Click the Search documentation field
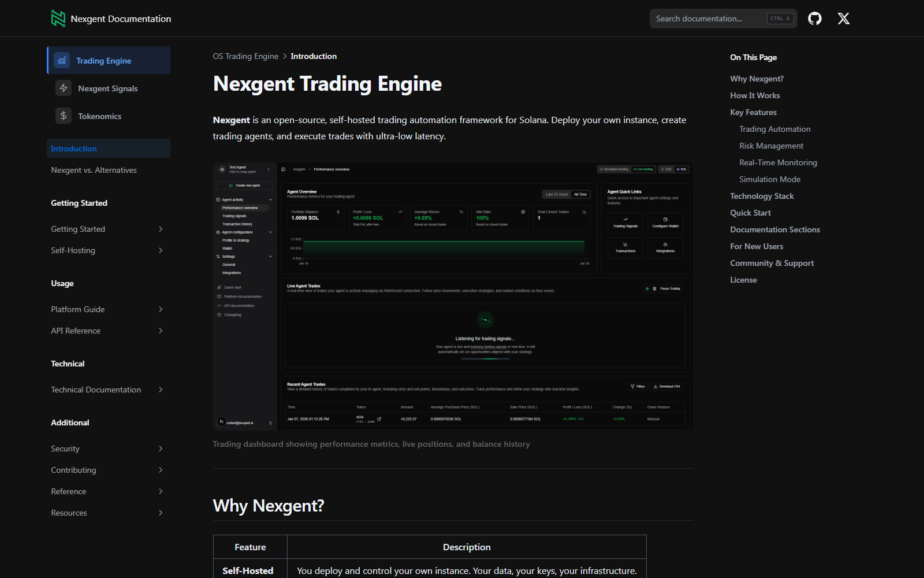 (707, 18)
